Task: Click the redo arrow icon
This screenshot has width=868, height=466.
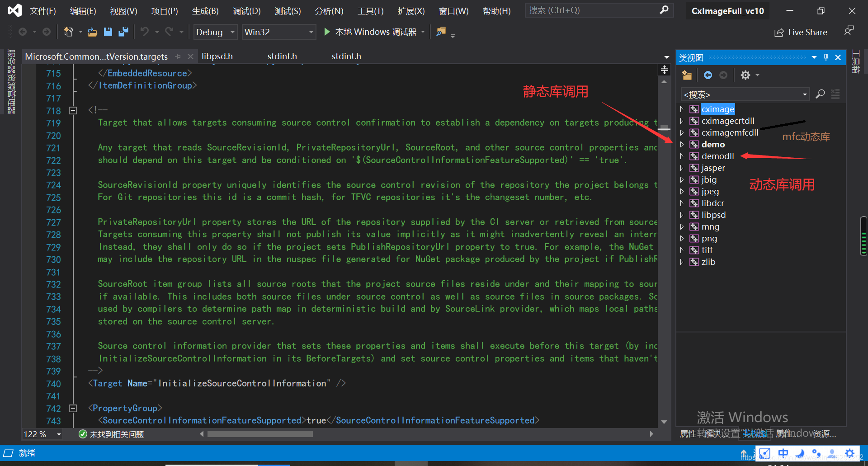Action: tap(169, 32)
